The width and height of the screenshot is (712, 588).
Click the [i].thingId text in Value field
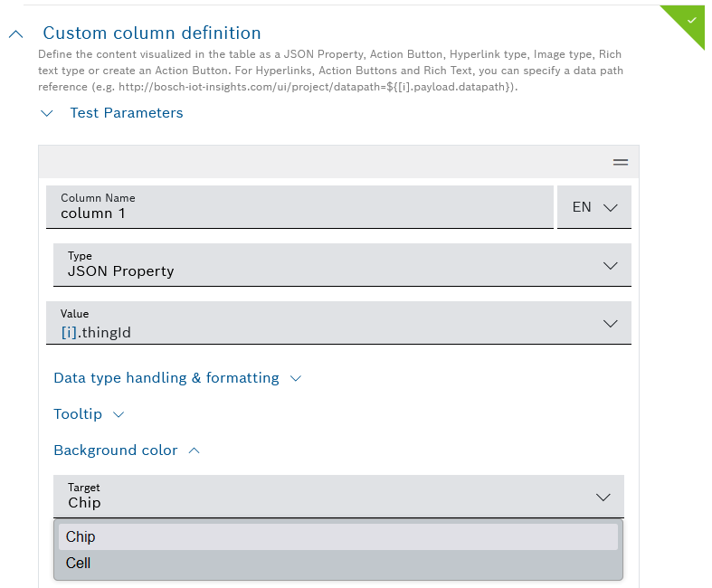pos(96,332)
